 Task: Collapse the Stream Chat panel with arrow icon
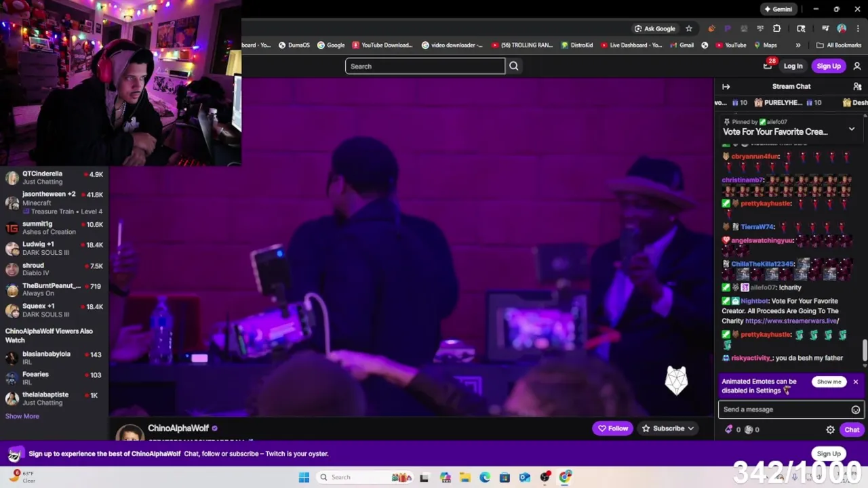(x=726, y=87)
